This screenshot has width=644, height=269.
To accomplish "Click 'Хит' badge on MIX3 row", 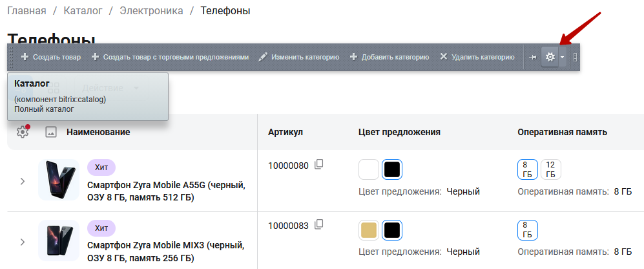I will click(101, 228).
